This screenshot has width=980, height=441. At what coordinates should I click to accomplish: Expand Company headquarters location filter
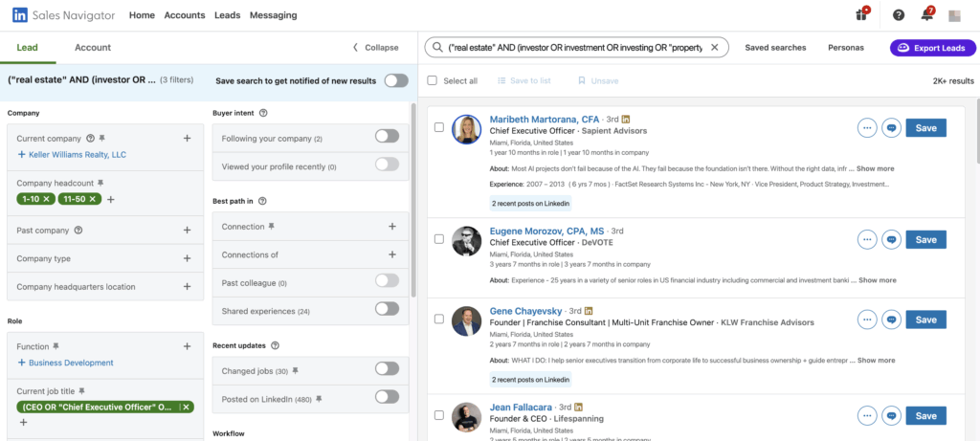[187, 287]
